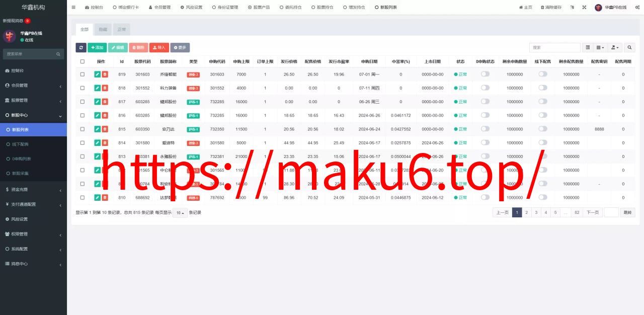The width and height of the screenshot is (644, 315).
Task: Delete row 815 with trash icon
Action: pos(105,129)
